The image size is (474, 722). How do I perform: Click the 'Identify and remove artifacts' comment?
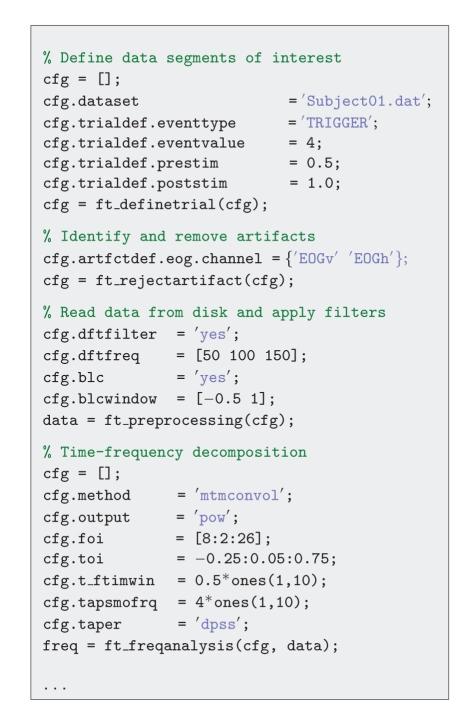pos(179,236)
